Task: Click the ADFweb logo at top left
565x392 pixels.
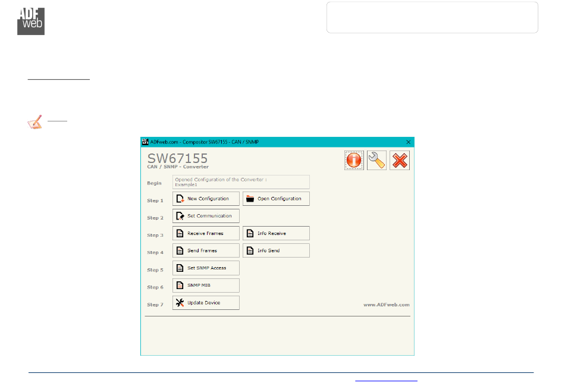Action: (31, 21)
